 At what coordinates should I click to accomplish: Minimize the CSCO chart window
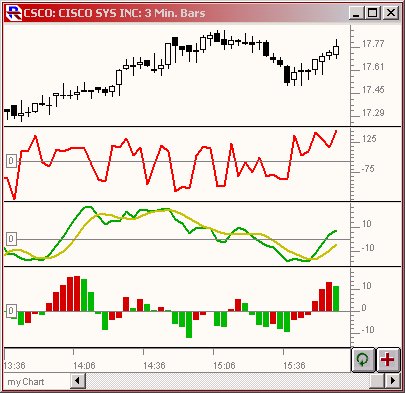pos(357,13)
